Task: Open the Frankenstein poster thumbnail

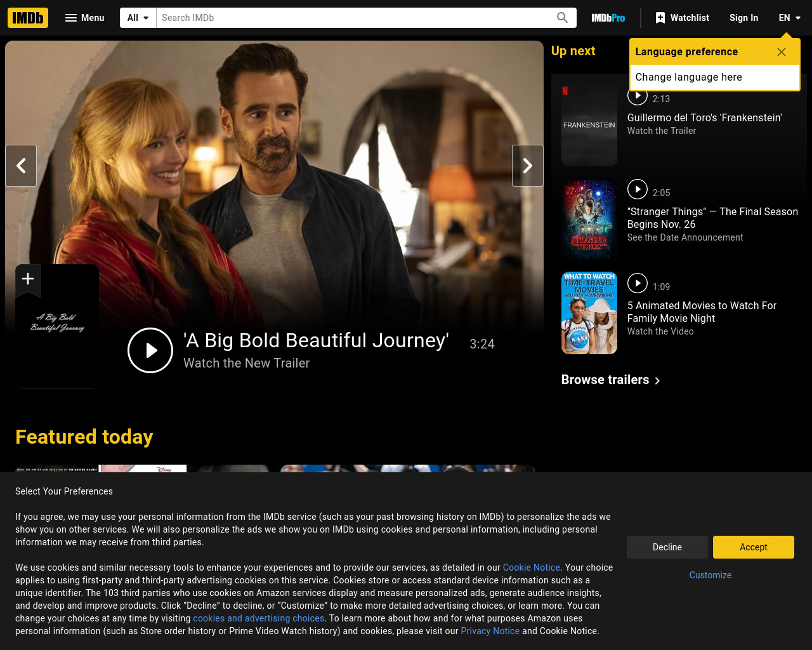Action: (x=589, y=125)
